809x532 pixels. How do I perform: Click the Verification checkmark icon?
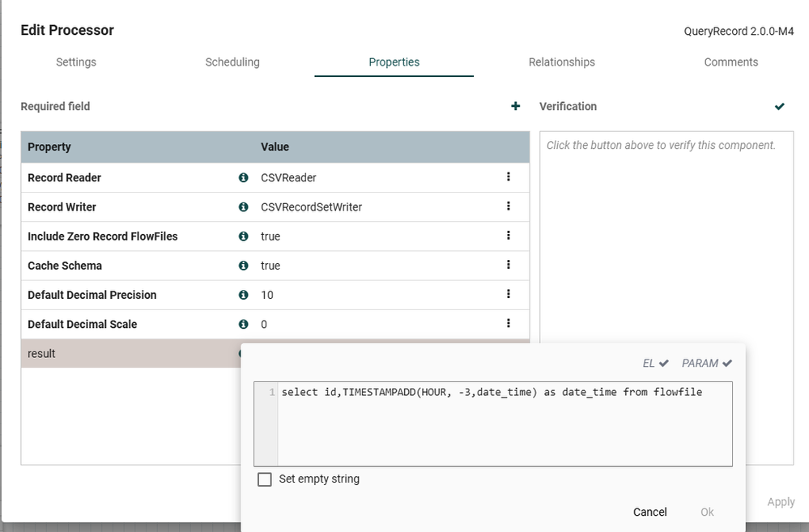[779, 106]
